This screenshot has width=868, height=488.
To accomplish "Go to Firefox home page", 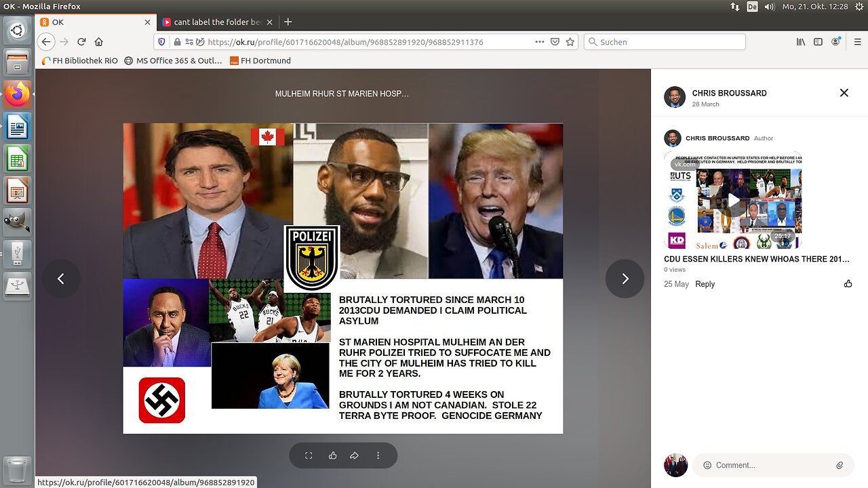I will [x=99, y=41].
